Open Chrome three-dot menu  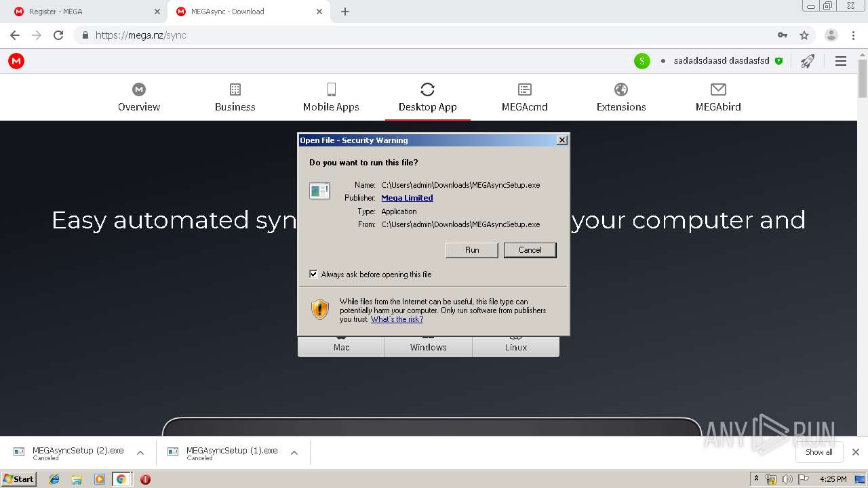853,35
